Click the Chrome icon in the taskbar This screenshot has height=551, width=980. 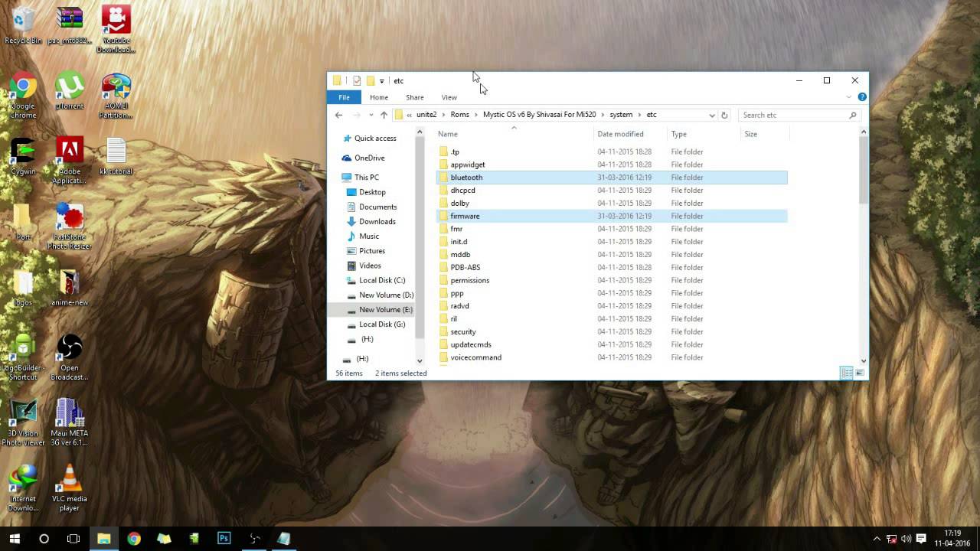[x=134, y=539]
